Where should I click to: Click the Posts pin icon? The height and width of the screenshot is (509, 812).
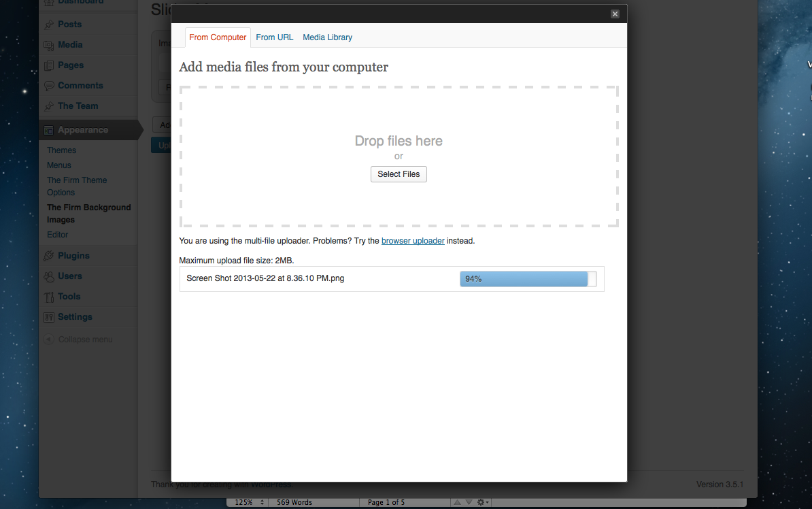click(x=49, y=24)
